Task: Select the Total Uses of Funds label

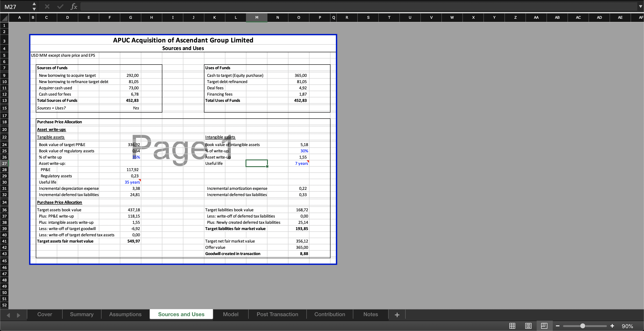Action: pyautogui.click(x=222, y=100)
